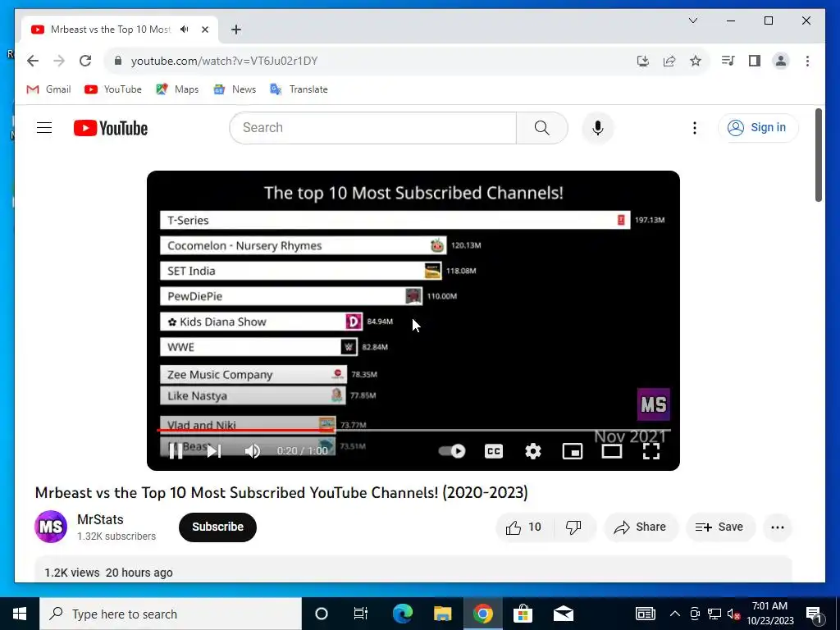The image size is (840, 630).
Task: Start voice search with microphone
Action: [x=598, y=127]
